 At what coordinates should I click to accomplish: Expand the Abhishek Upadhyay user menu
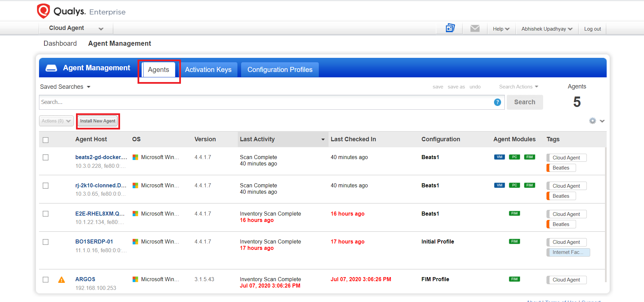pyautogui.click(x=546, y=29)
